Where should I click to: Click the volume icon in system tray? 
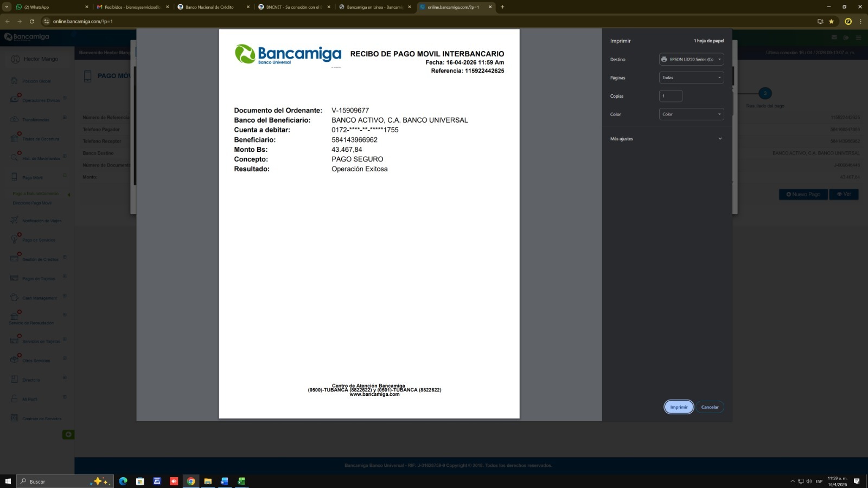pos(809,481)
